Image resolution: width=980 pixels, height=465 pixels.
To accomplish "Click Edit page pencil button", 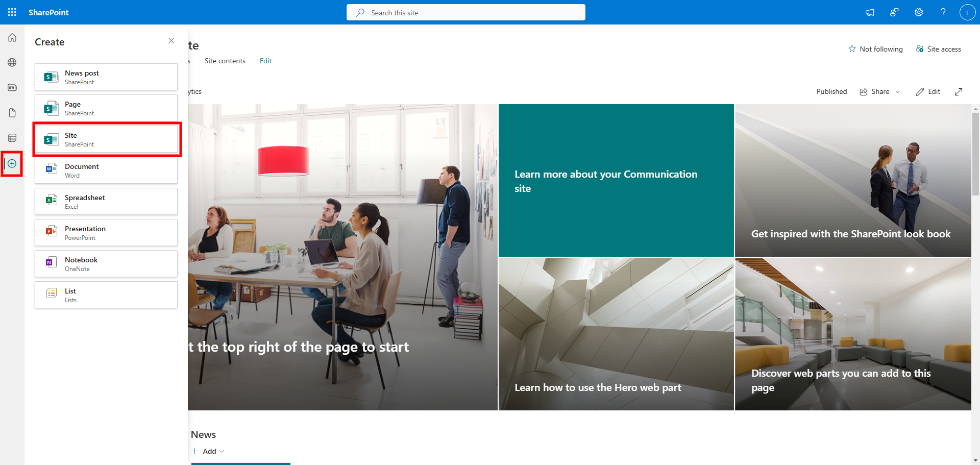I will (x=928, y=91).
